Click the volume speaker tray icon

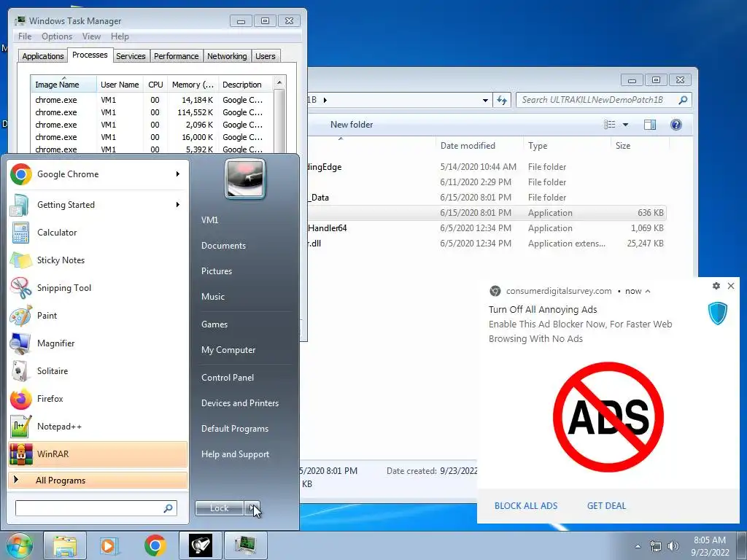[673, 546]
